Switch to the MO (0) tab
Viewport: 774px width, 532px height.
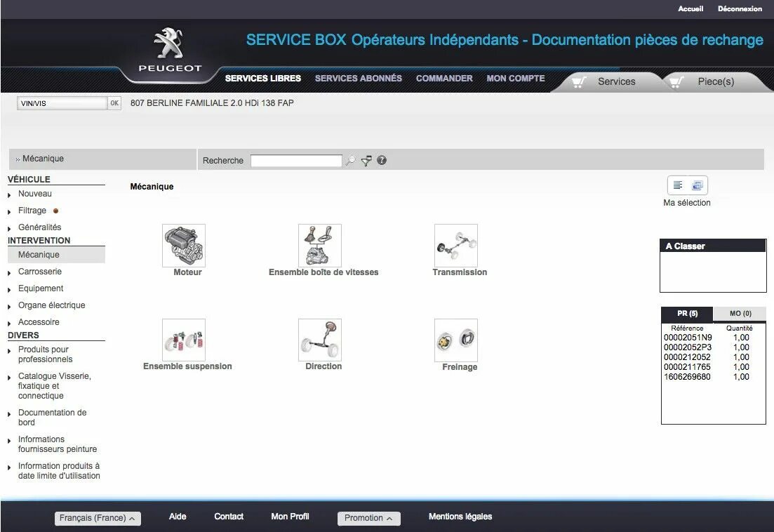click(740, 314)
